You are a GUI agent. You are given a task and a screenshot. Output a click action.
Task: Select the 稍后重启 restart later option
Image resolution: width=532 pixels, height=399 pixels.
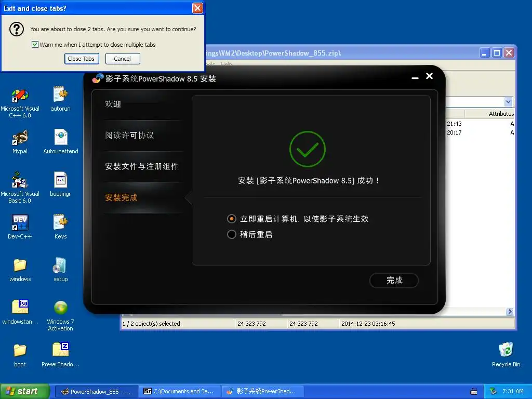pyautogui.click(x=231, y=234)
